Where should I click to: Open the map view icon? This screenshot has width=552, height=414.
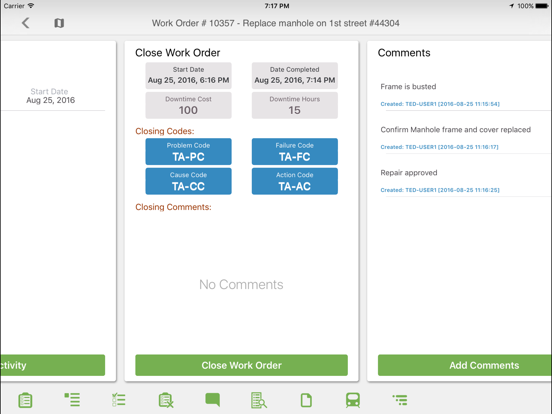pyautogui.click(x=59, y=23)
